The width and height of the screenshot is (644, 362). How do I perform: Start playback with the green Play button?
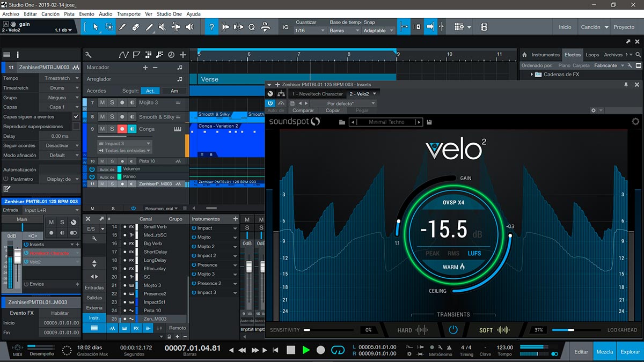coord(306,350)
